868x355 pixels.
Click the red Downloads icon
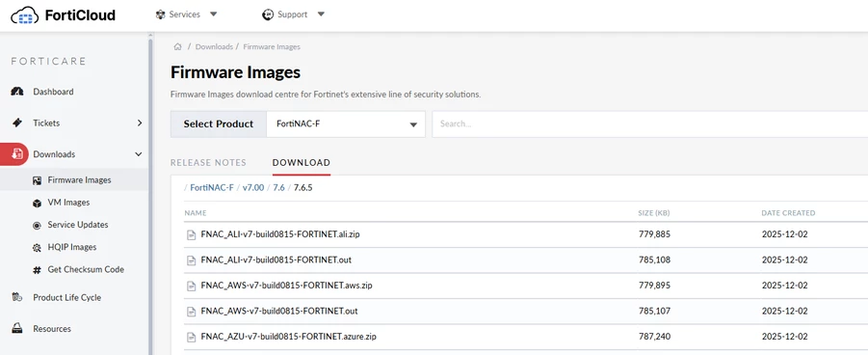coord(17,154)
